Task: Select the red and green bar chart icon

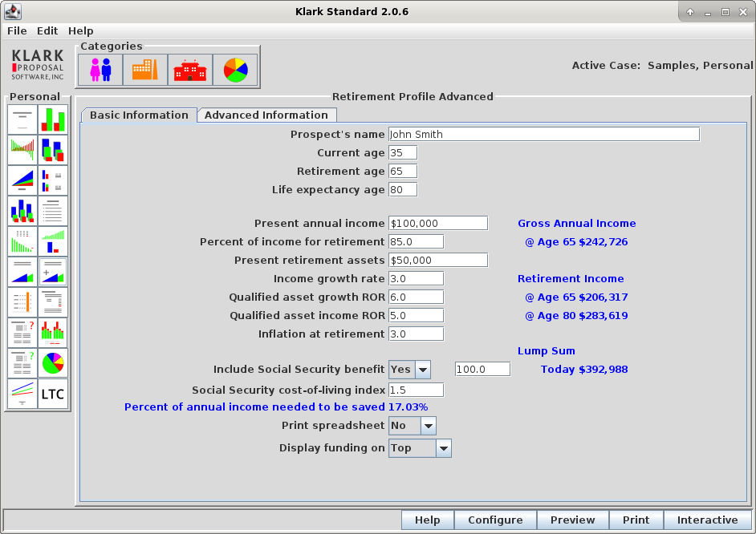Action: (52, 120)
